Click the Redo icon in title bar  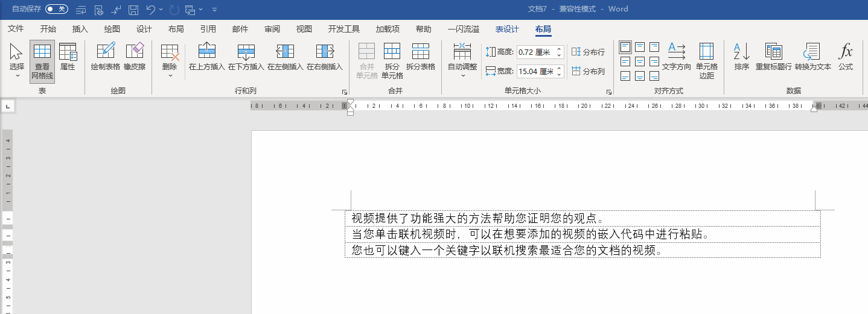(174, 9)
